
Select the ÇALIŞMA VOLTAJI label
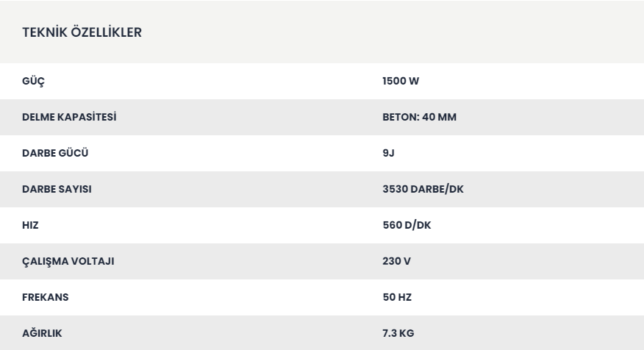[x=68, y=261]
